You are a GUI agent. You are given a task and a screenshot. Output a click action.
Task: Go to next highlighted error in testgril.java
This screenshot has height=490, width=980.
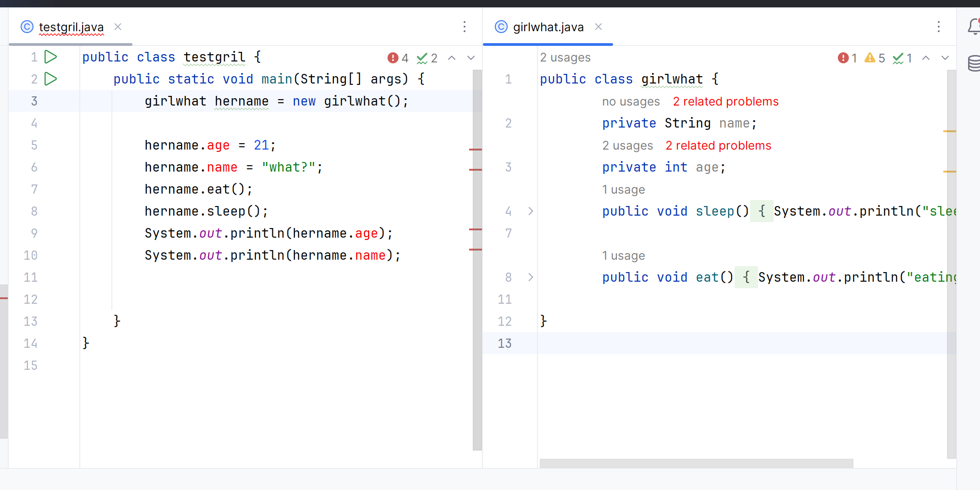pos(471,58)
